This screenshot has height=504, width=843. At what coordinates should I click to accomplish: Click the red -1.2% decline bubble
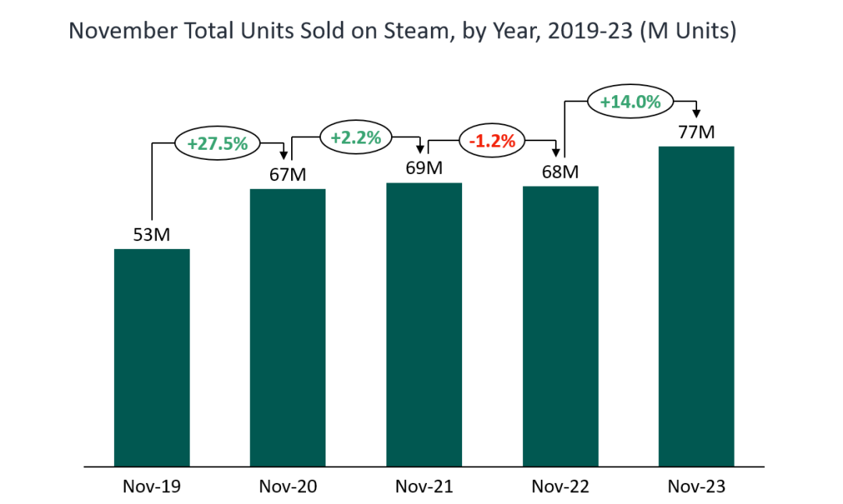click(x=492, y=141)
